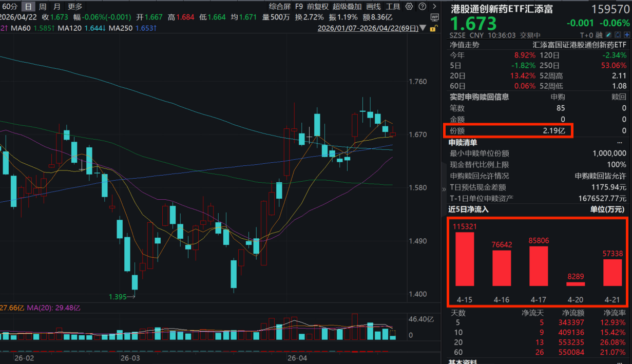Toggle the yellow padlock range lock
The image size is (632, 364).
[434, 28]
